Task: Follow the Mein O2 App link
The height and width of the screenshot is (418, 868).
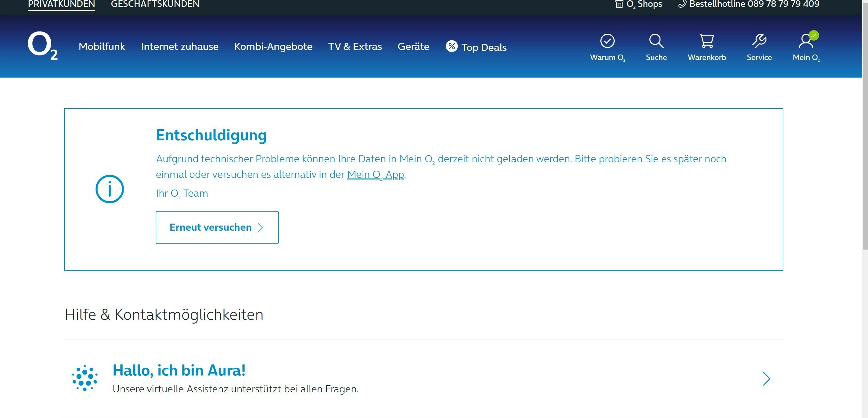Action: [375, 175]
